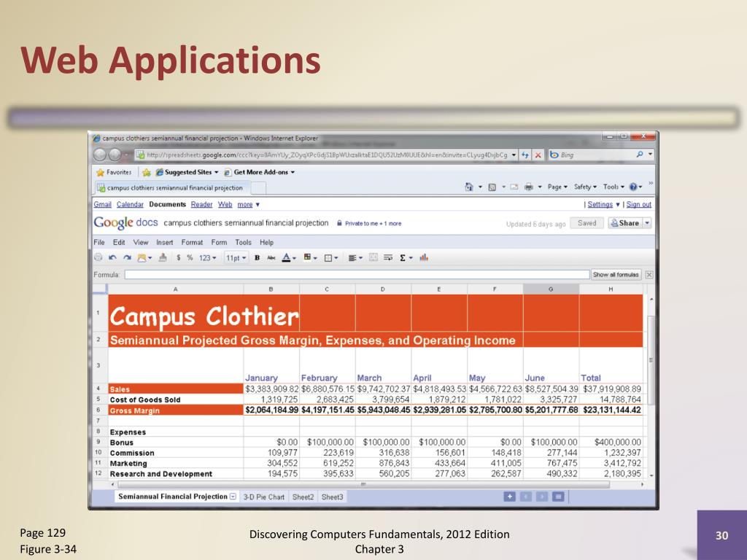
Task: Open the all sheets list icon
Action: click(558, 497)
